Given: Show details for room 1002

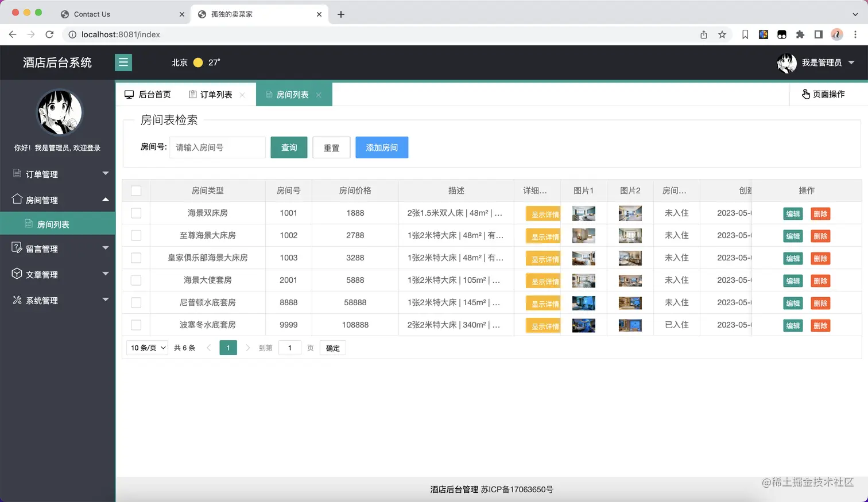Looking at the screenshot, I should (544, 236).
